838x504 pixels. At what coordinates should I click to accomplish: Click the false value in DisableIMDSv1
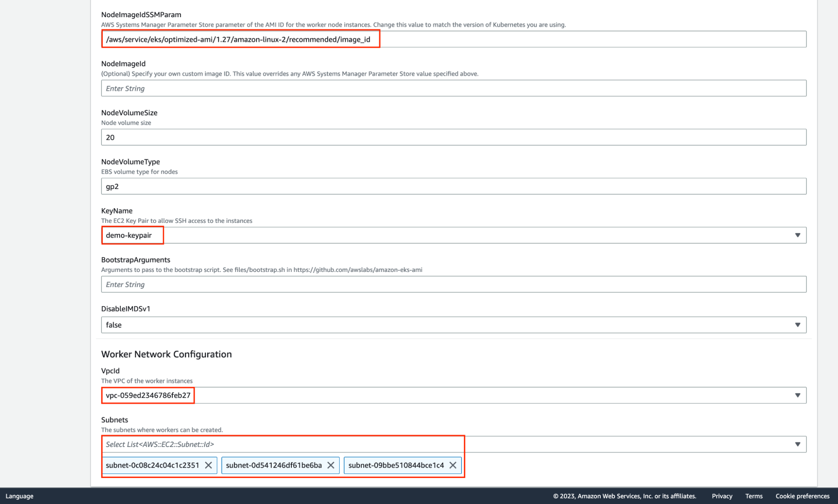114,325
